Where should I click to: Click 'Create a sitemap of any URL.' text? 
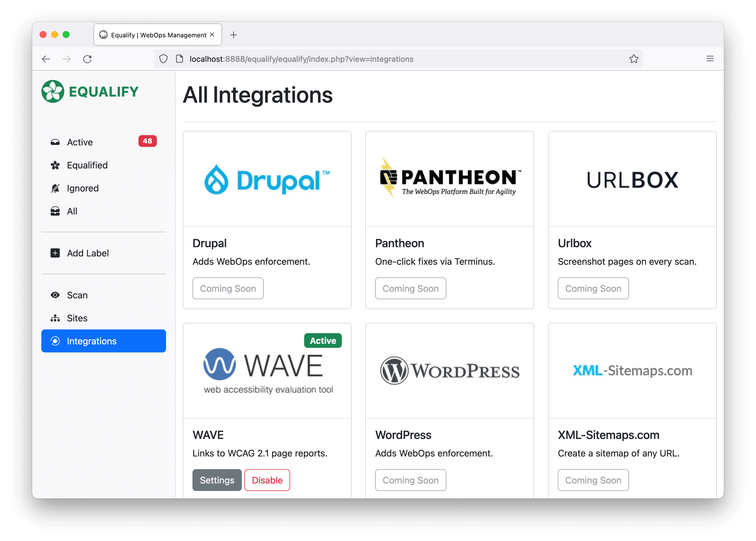[618, 453]
